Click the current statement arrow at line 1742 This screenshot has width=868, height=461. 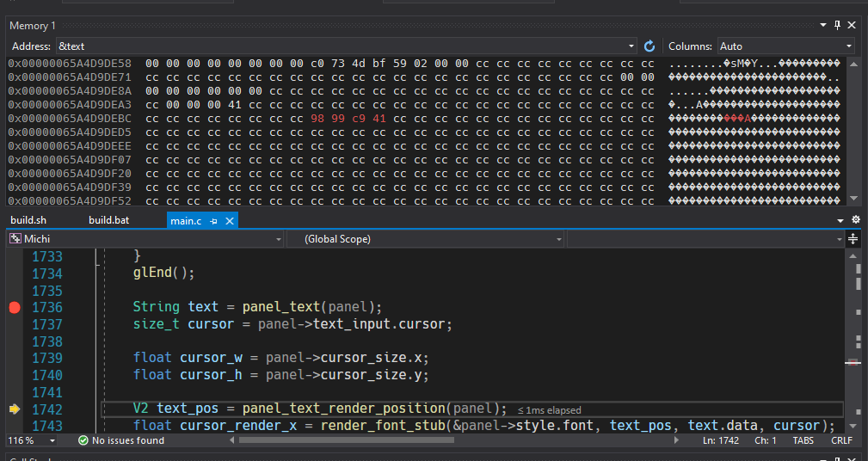(x=15, y=409)
